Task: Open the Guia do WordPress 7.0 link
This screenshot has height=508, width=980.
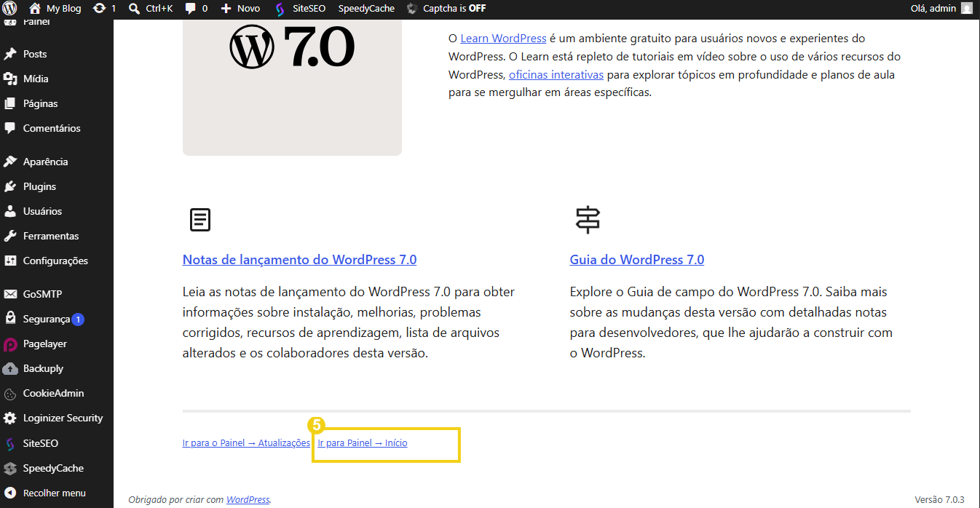Action: click(637, 260)
